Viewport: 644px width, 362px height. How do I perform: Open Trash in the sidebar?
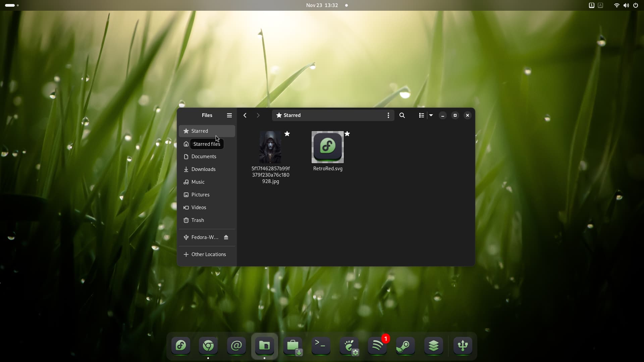207,220
